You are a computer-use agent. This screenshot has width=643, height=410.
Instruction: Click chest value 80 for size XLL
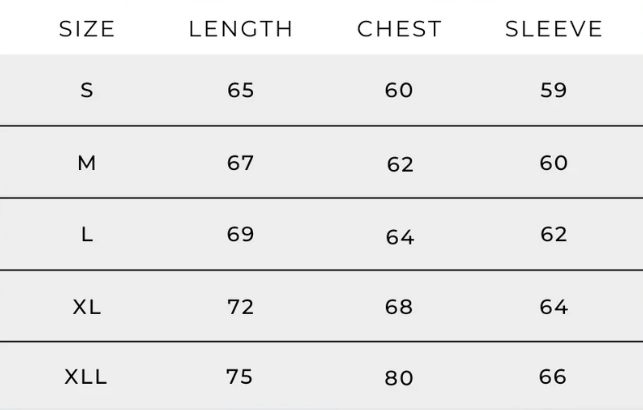400,380
